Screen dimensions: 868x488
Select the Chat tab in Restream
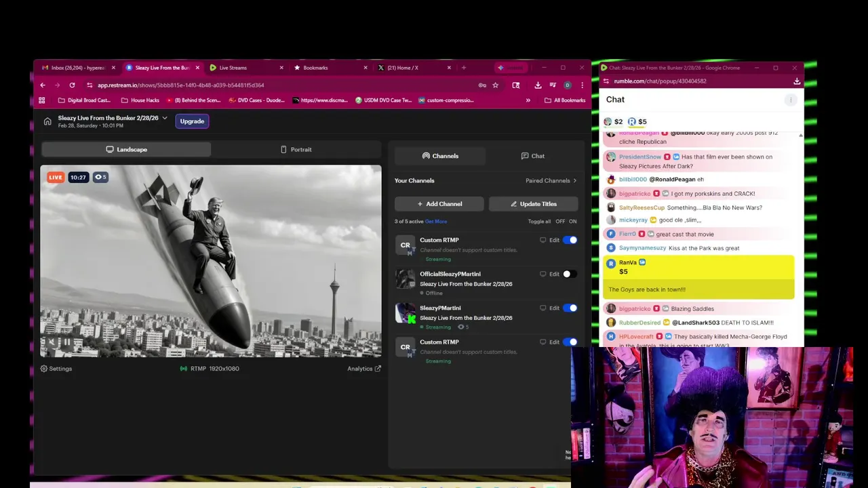(x=533, y=156)
